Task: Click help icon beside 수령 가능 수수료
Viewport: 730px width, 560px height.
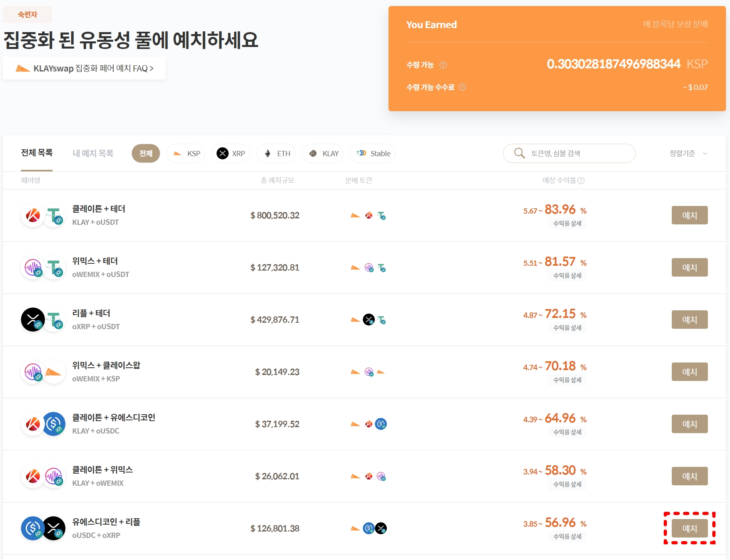Action: pos(462,87)
